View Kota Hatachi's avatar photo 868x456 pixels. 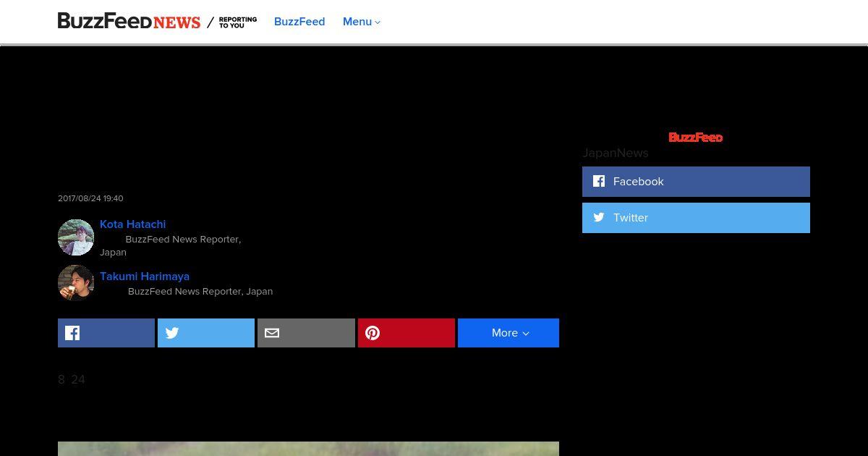pos(76,237)
